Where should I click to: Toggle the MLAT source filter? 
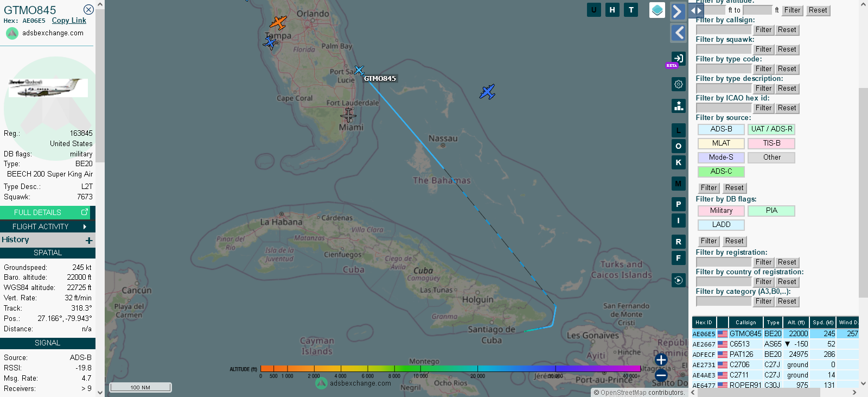pyautogui.click(x=721, y=143)
